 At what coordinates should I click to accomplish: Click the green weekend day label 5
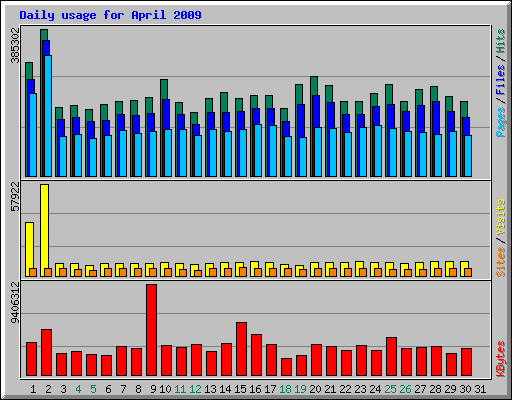click(93, 389)
